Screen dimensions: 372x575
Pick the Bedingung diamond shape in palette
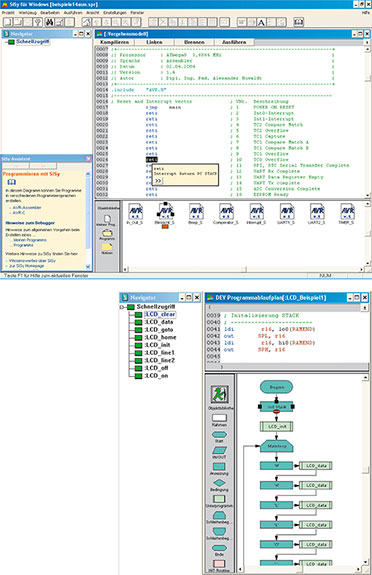pyautogui.click(x=219, y=483)
